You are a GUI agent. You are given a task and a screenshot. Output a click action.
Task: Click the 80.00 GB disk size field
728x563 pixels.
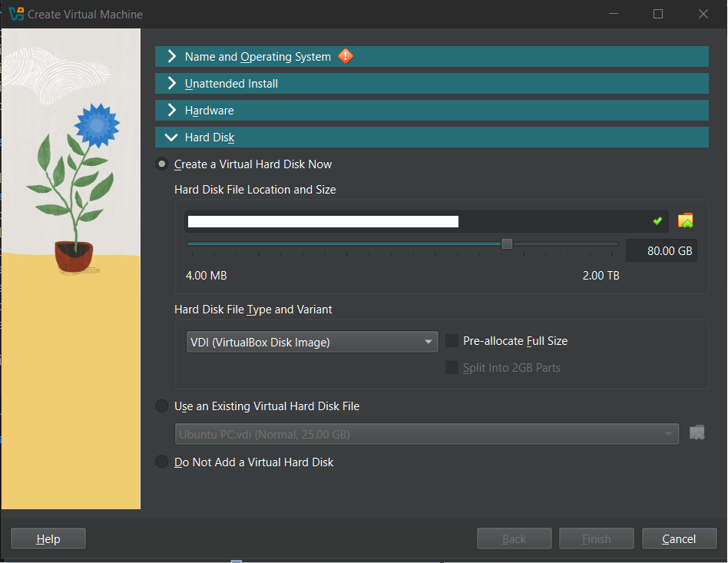pos(662,251)
